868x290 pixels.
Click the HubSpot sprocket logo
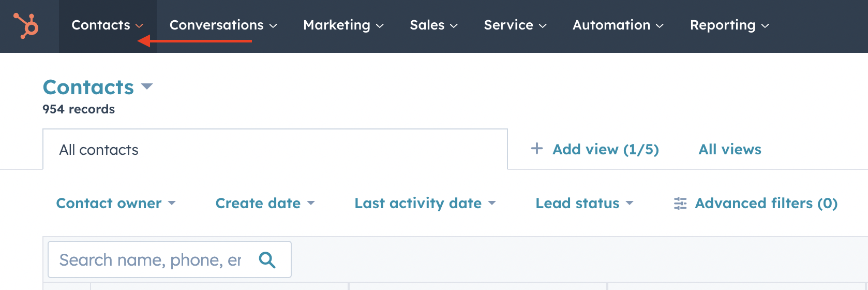pyautogui.click(x=26, y=25)
